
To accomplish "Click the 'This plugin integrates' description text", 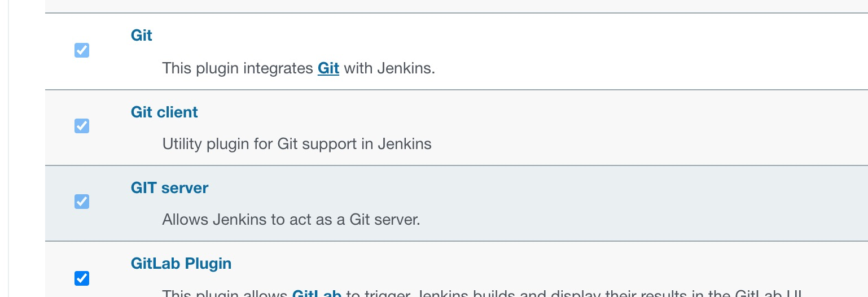I will (x=237, y=69).
